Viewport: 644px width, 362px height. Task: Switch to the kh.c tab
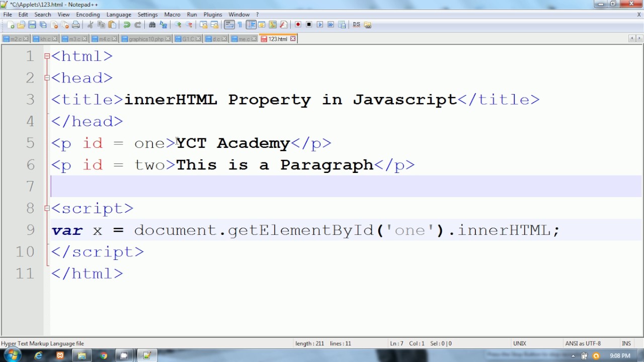45,39
